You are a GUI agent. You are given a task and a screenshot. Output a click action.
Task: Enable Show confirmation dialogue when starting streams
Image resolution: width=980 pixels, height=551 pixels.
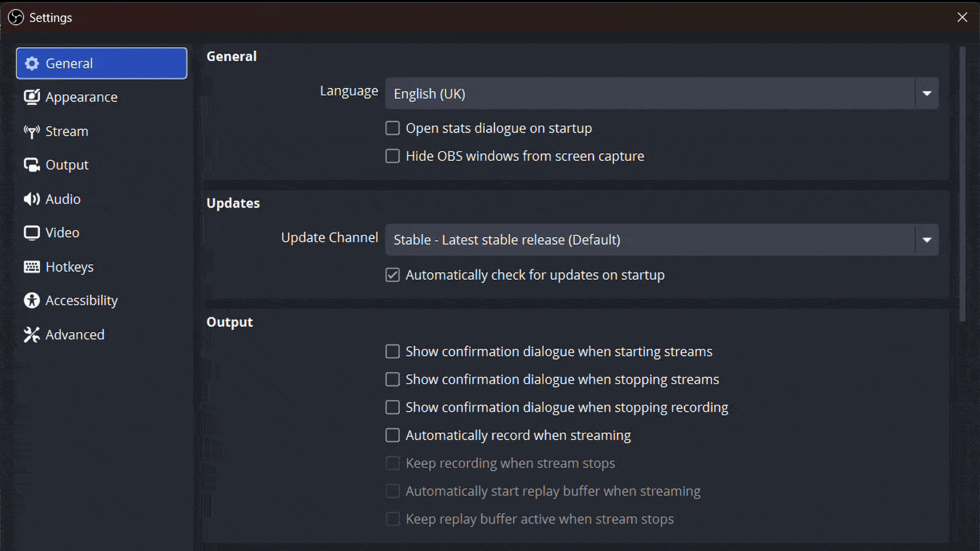click(x=392, y=351)
